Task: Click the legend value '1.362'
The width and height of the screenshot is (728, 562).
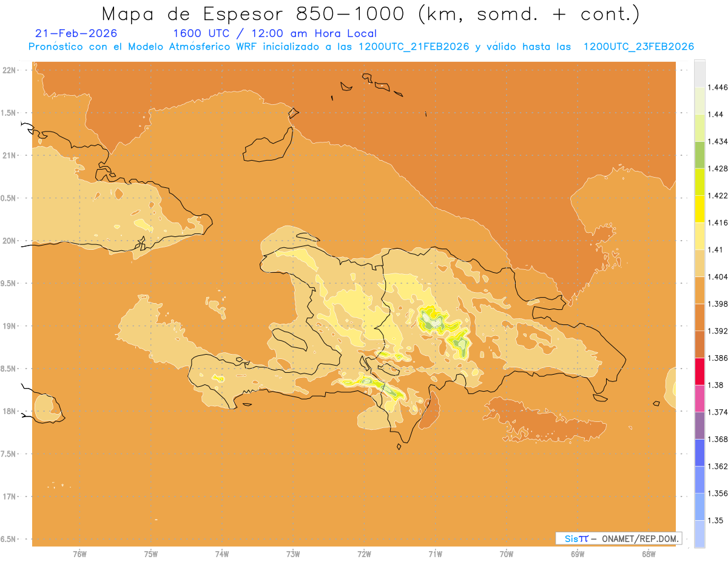Action: coord(718,466)
